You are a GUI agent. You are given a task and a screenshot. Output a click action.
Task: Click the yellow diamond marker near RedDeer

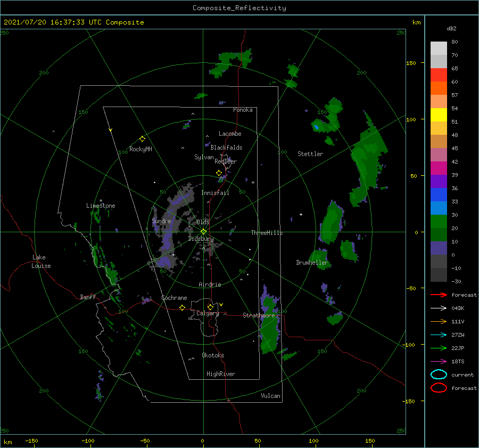pos(219,173)
